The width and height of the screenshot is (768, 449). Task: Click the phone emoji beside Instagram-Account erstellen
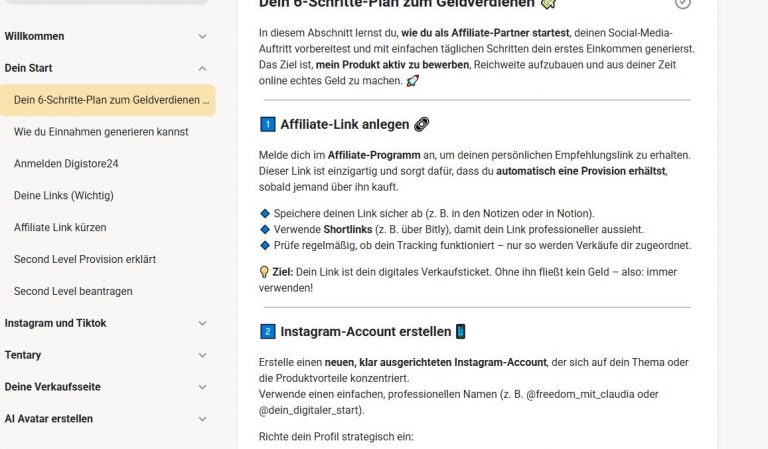pyautogui.click(x=460, y=331)
